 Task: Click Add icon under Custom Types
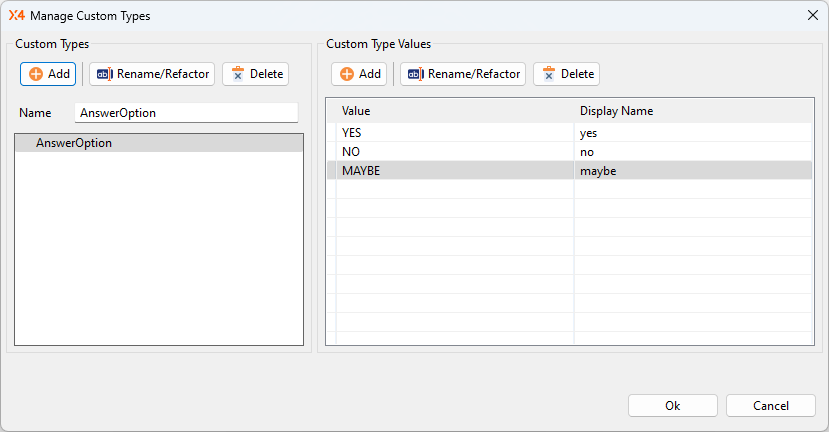point(36,74)
